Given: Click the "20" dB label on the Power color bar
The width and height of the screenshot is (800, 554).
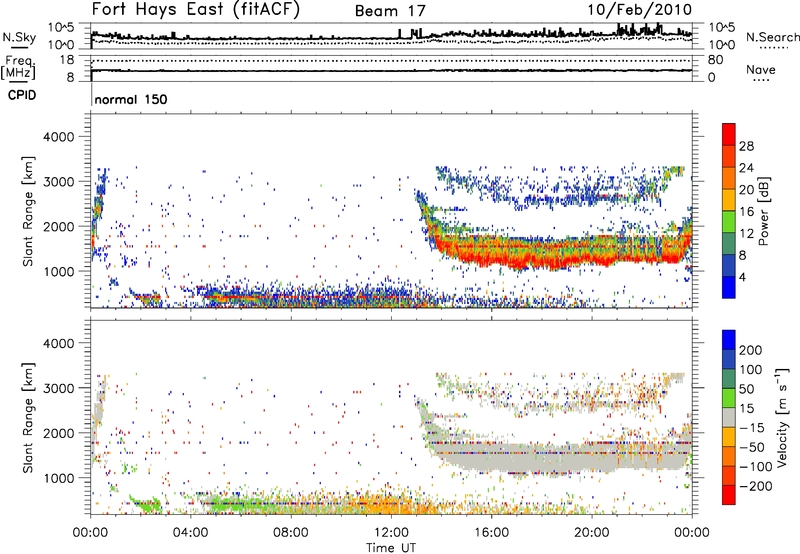Looking at the screenshot, I should [746, 190].
